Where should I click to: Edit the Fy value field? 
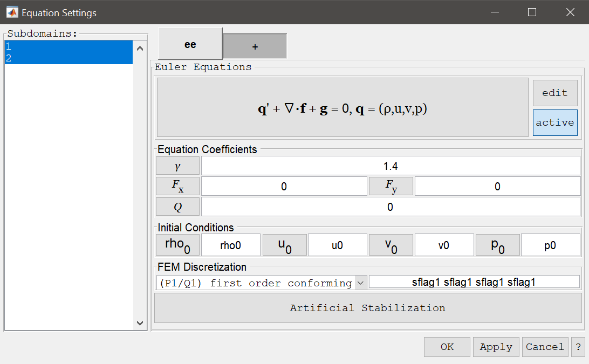tap(497, 187)
